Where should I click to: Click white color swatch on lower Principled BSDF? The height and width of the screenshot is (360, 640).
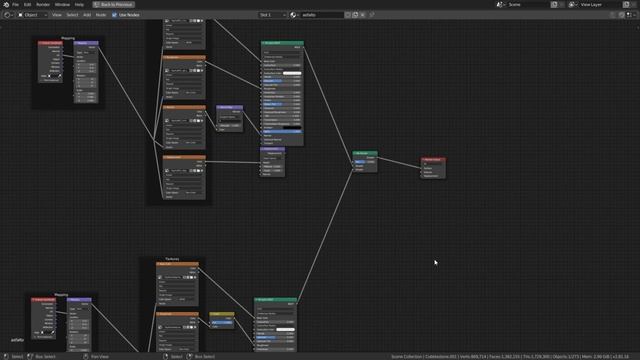tap(285, 329)
